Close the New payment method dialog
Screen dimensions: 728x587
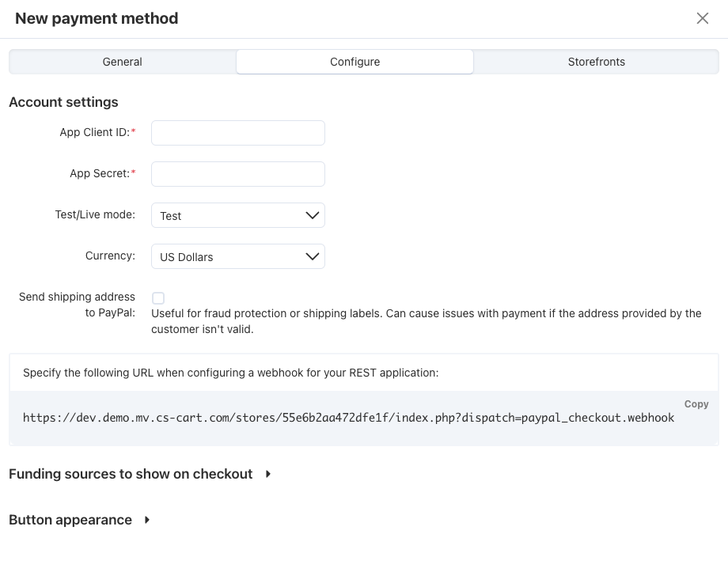click(x=703, y=18)
